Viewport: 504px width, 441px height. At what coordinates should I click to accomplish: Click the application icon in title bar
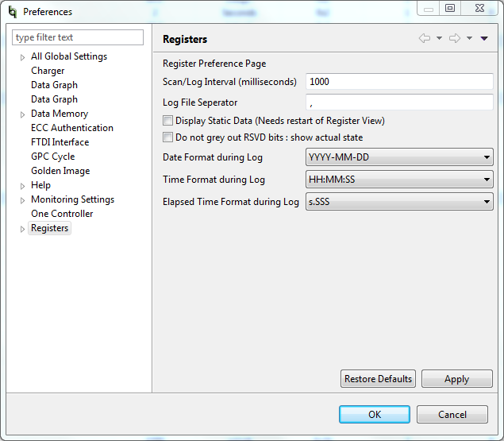coord(13,12)
